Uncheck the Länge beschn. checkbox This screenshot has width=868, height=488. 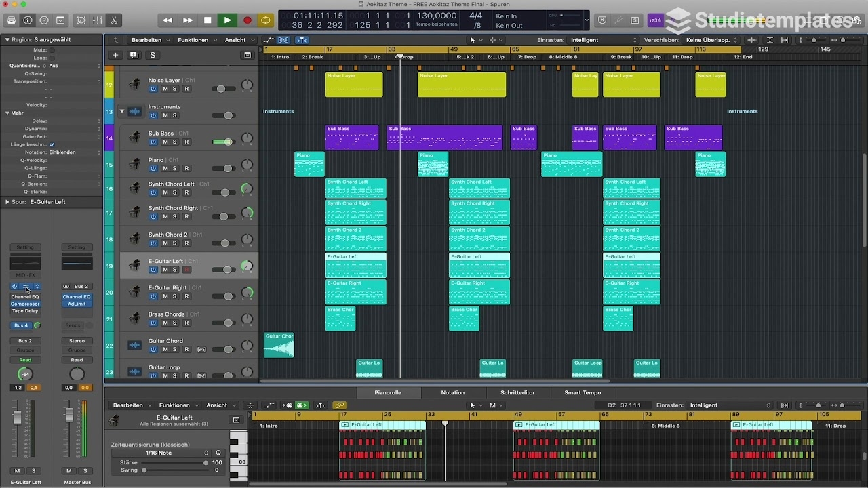(x=53, y=144)
